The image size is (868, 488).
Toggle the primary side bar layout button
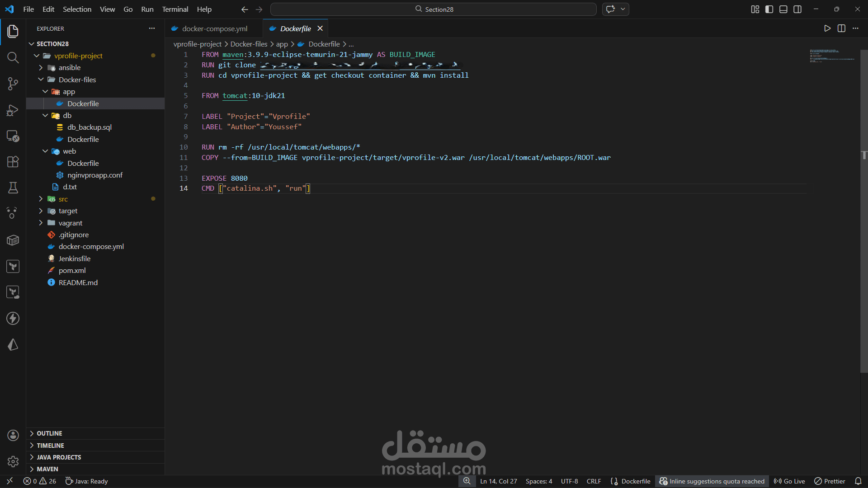tap(769, 9)
